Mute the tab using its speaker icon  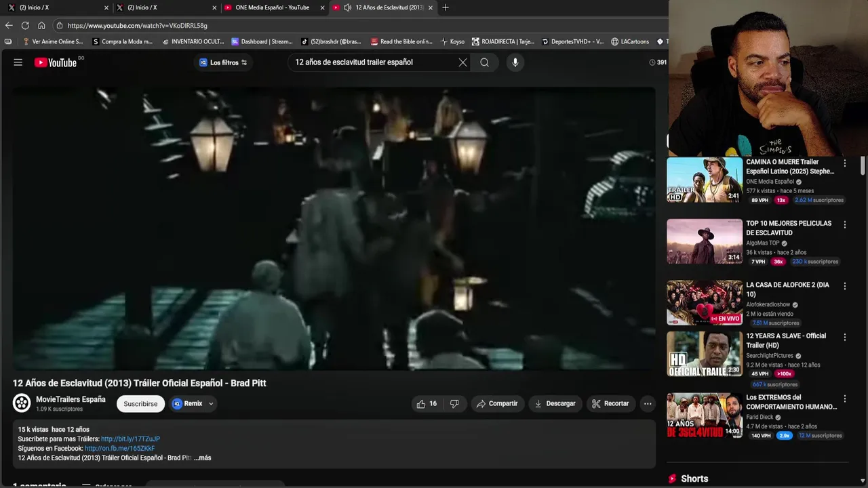(347, 7)
